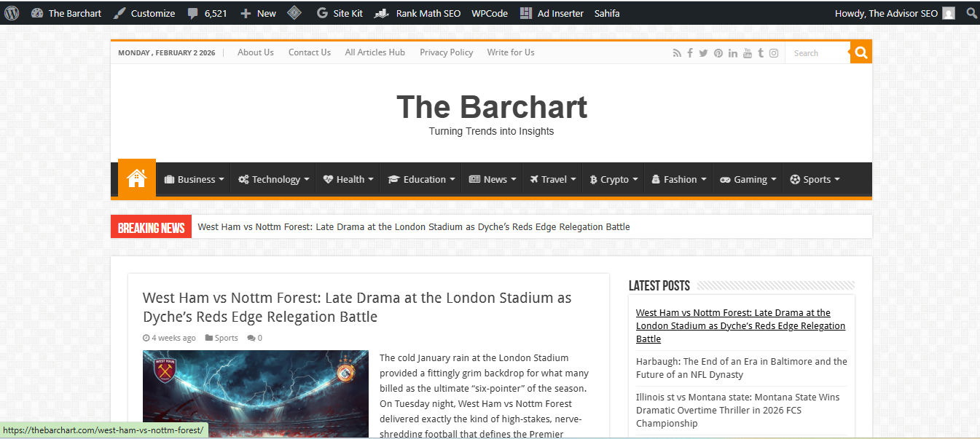The width and height of the screenshot is (980, 439).
Task: Go to the All Articles Hub page
Action: 375,52
